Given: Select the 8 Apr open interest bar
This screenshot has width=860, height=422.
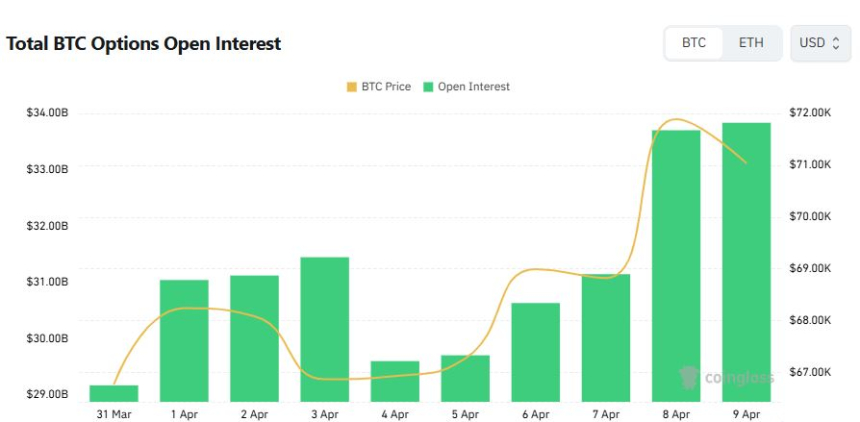Looking at the screenshot, I should pyautogui.click(x=676, y=265).
